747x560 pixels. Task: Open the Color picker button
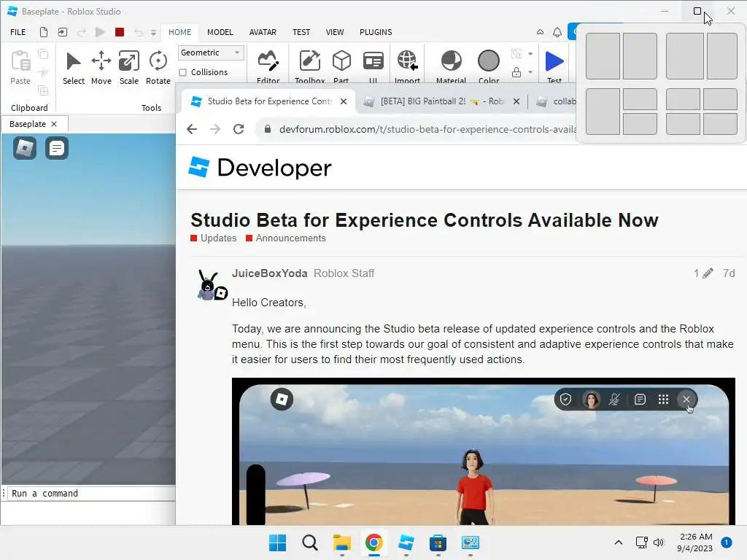[489, 66]
